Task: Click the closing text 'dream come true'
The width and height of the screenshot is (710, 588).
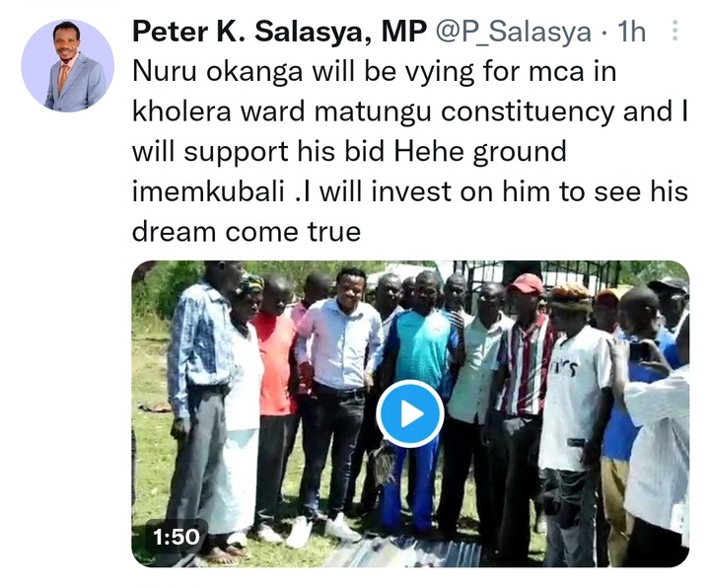Action: tap(247, 232)
